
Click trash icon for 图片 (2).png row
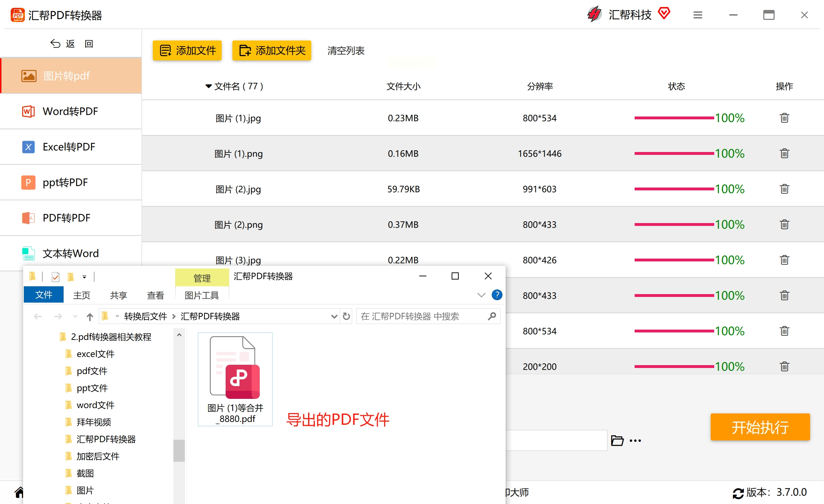click(x=784, y=224)
